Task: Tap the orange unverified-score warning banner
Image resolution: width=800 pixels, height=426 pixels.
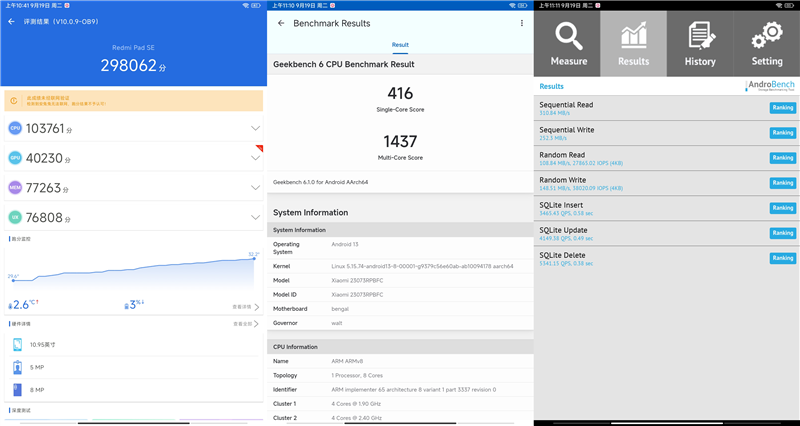Action: point(133,100)
